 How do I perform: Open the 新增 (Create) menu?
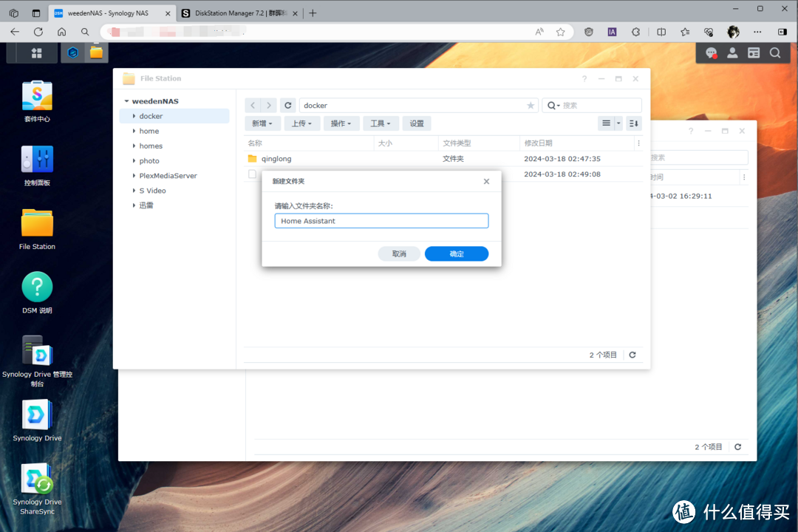(x=262, y=123)
